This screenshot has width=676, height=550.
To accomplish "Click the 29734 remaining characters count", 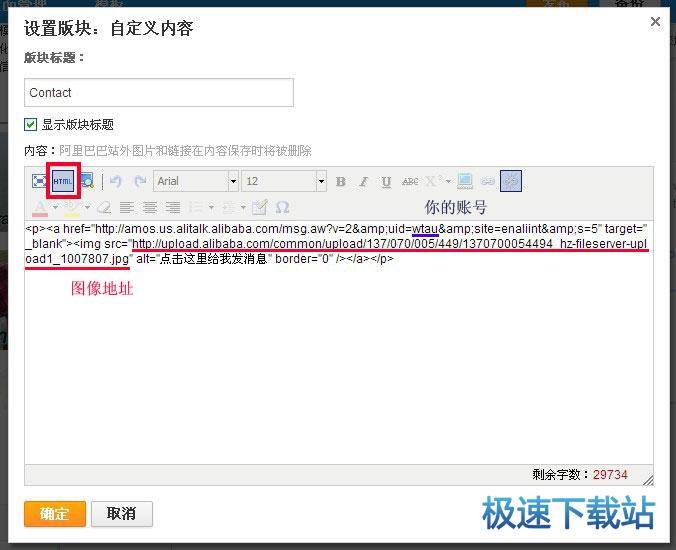I will click(610, 475).
